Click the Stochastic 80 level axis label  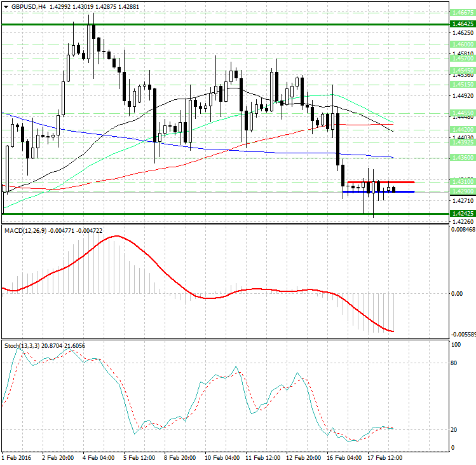pyautogui.click(x=454, y=364)
